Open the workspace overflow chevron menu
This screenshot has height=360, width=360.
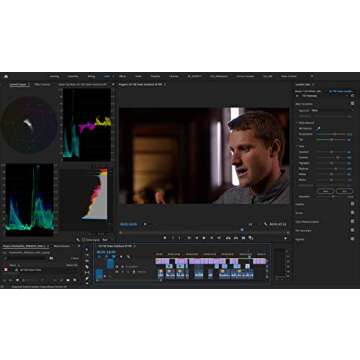click(x=312, y=76)
